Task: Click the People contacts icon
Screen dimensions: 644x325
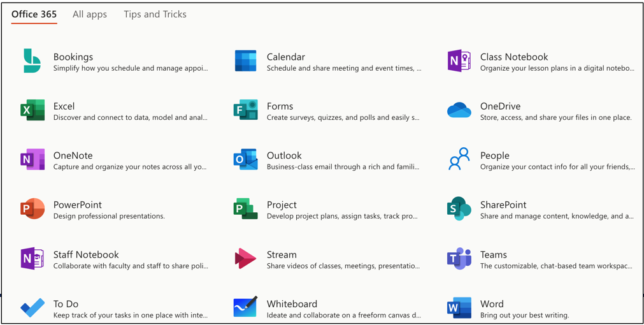Action: (x=459, y=159)
